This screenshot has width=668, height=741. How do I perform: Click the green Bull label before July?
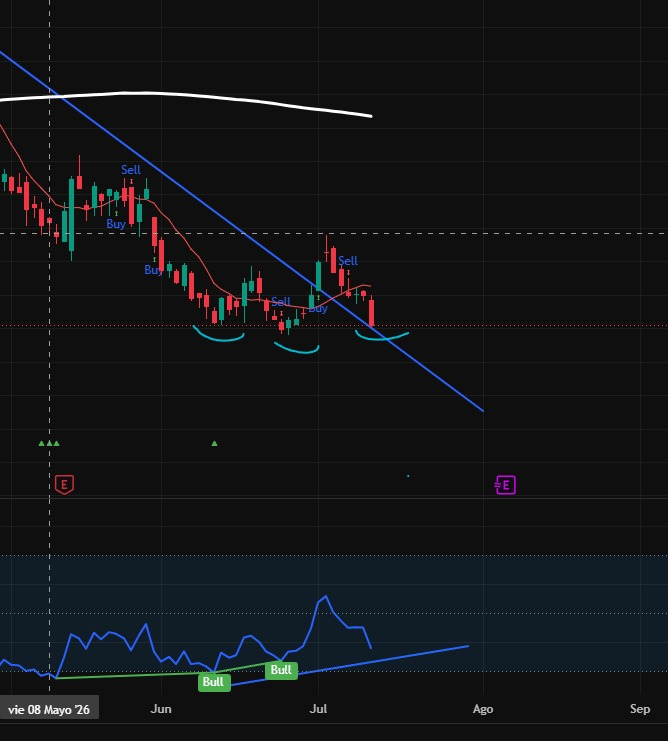[281, 670]
